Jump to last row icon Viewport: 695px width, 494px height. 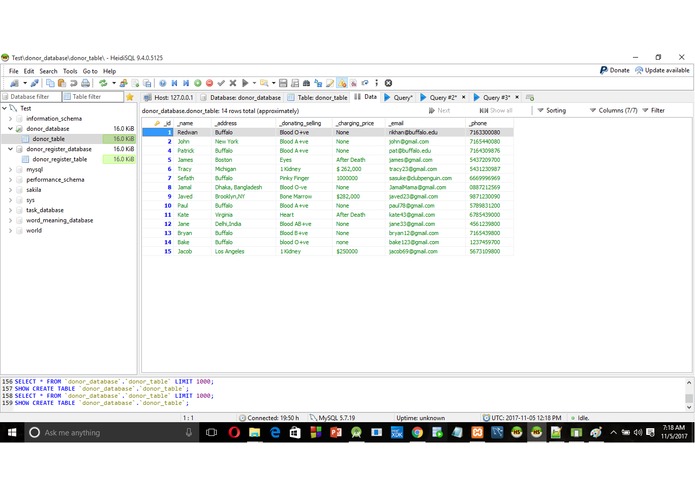pos(186,83)
